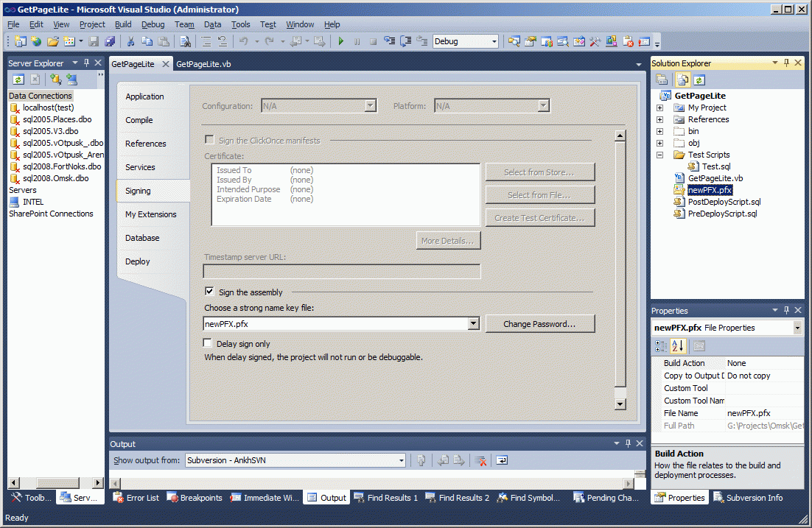Click Connect to Database icon in Server Explorer
The height and width of the screenshot is (528, 812).
pyautogui.click(x=55, y=80)
